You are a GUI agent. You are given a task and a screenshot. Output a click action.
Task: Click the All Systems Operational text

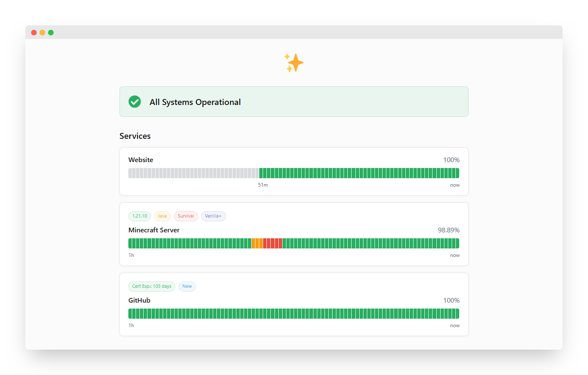pyautogui.click(x=195, y=102)
